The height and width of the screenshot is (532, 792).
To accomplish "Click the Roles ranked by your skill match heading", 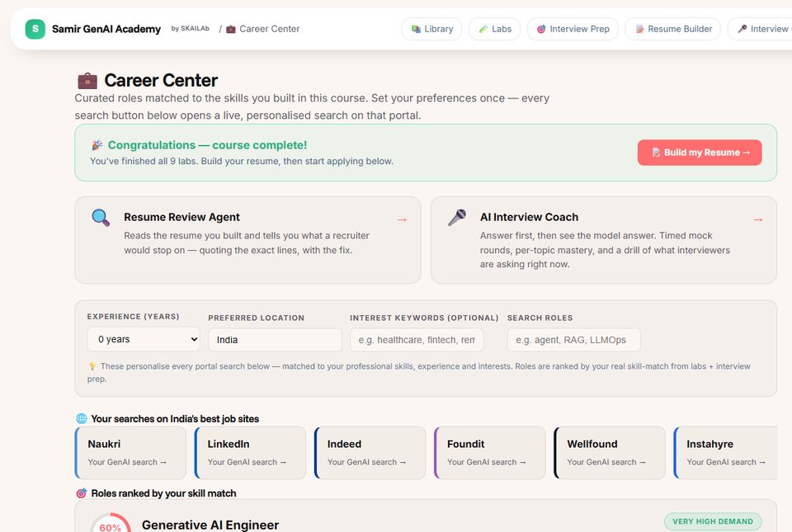I will (163, 493).
